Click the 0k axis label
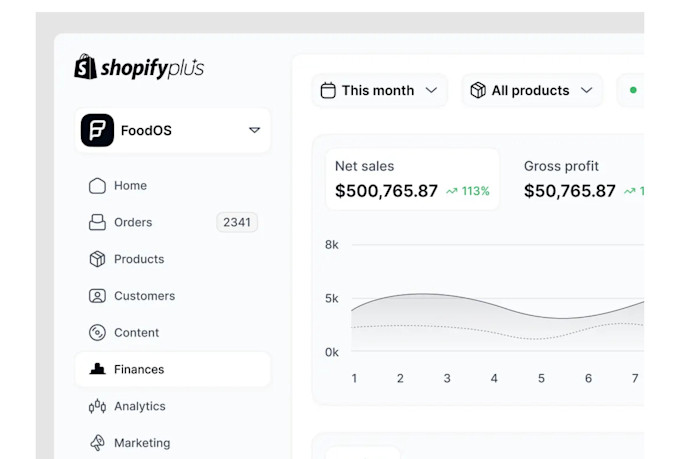Image resolution: width=680 pixels, height=459 pixels. pos(332,352)
